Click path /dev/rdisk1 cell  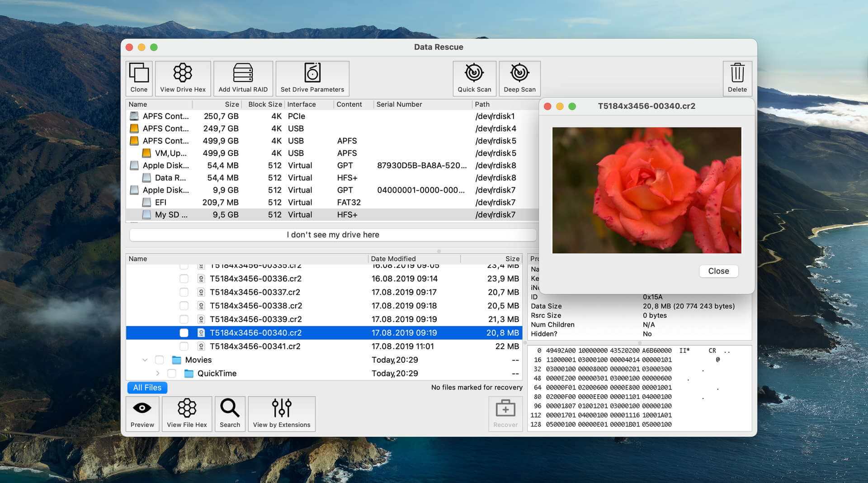point(495,116)
